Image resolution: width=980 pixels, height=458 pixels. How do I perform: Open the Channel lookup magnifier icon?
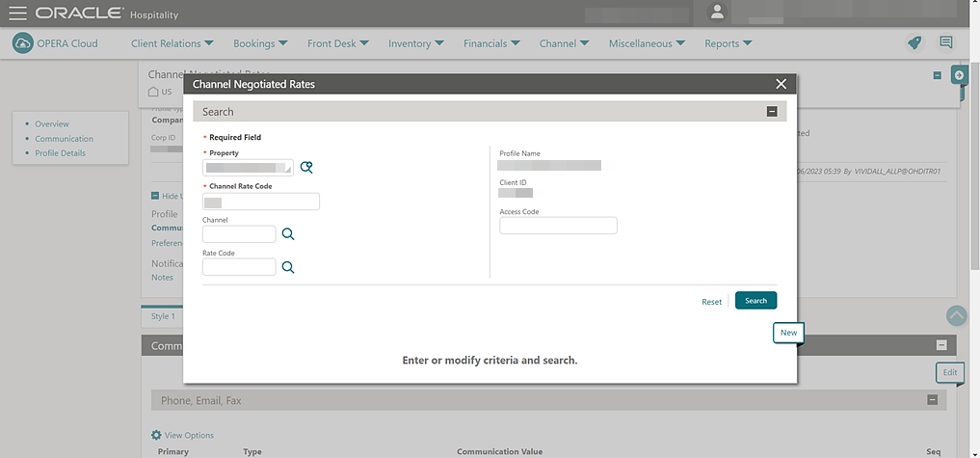tap(288, 234)
